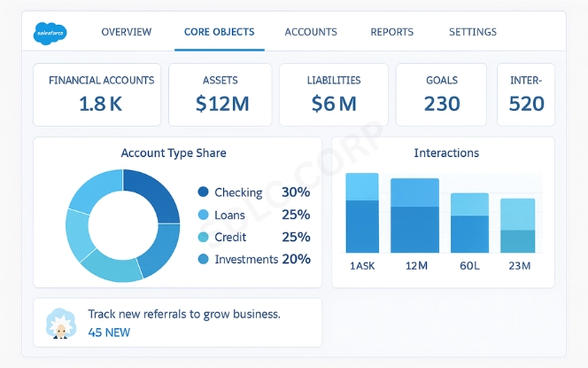Switch to the Accounts tab
Image resolution: width=588 pixels, height=368 pixels.
coord(311,32)
